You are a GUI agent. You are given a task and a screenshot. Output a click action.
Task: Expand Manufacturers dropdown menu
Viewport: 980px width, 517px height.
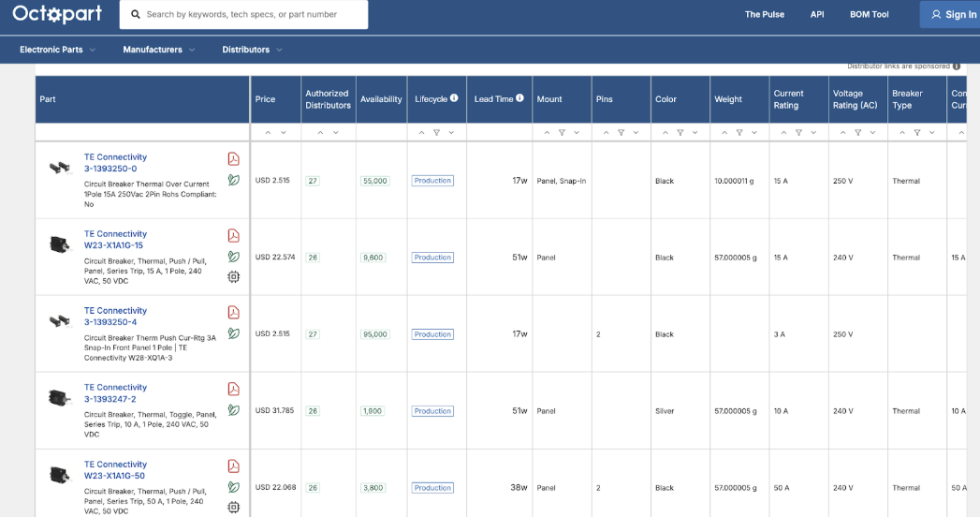point(159,50)
